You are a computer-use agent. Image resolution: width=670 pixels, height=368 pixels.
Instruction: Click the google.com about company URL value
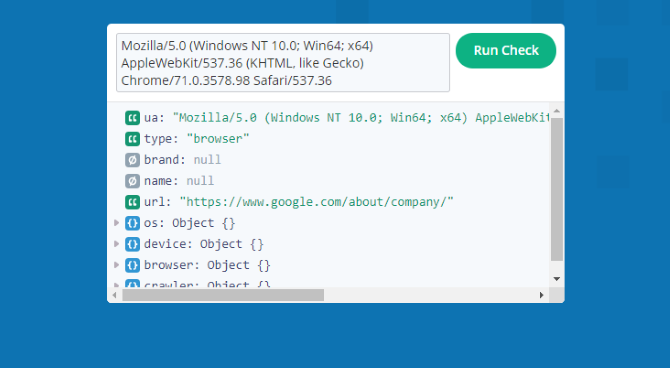[x=316, y=202]
